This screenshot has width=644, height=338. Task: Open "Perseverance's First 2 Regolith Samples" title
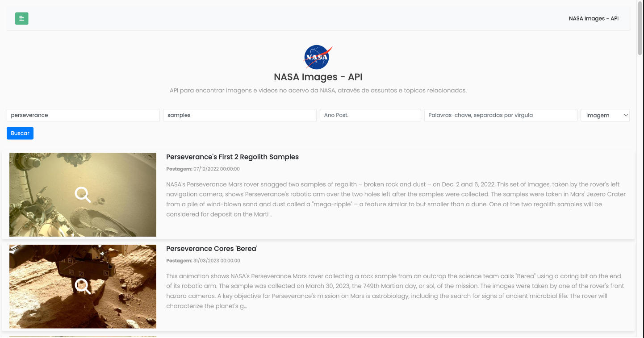232,157
